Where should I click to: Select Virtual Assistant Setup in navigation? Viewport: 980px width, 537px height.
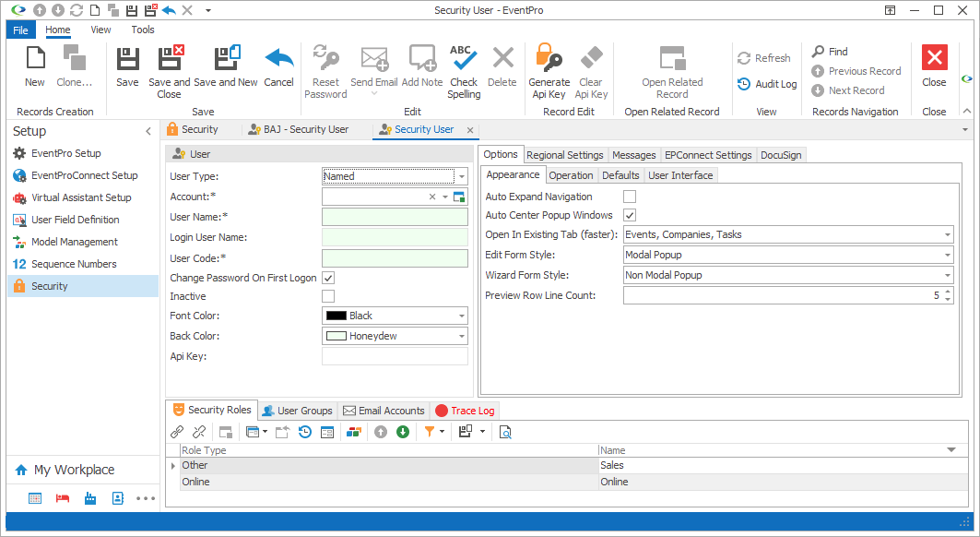(81, 197)
